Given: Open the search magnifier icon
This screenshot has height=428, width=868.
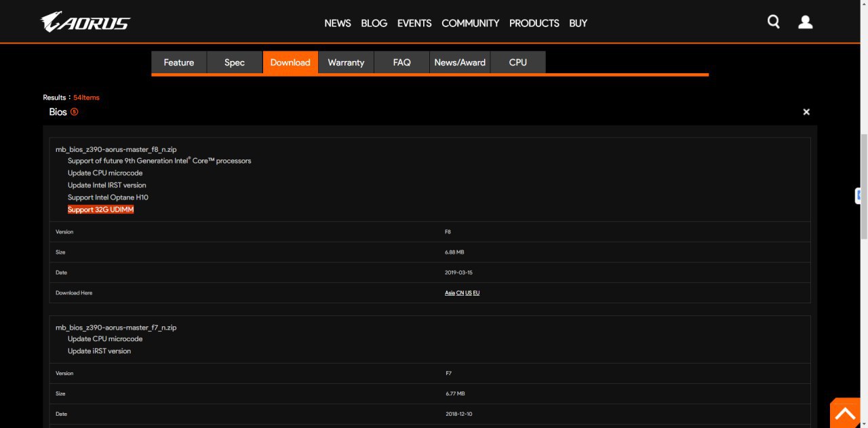Looking at the screenshot, I should pyautogui.click(x=774, y=22).
